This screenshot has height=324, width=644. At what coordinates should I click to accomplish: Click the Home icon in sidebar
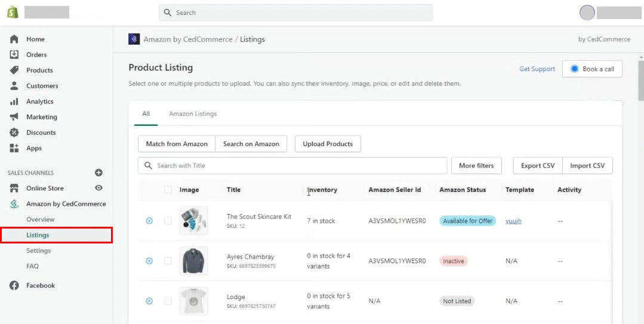pyautogui.click(x=14, y=39)
